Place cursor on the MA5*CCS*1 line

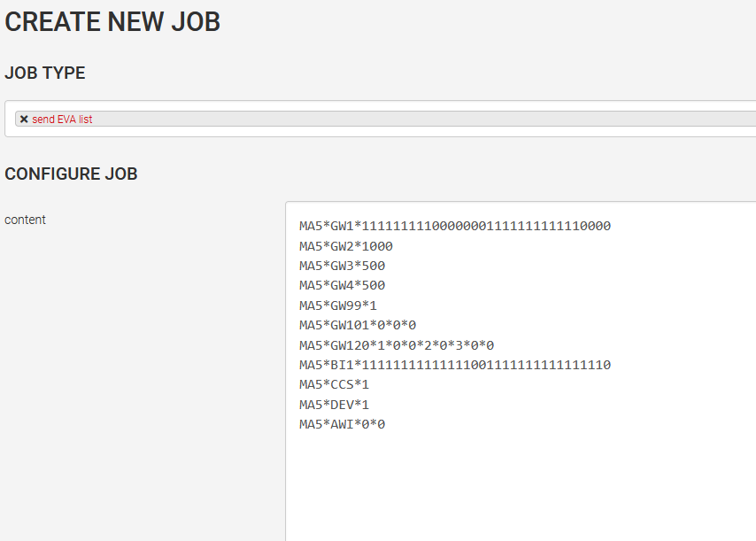coord(335,384)
